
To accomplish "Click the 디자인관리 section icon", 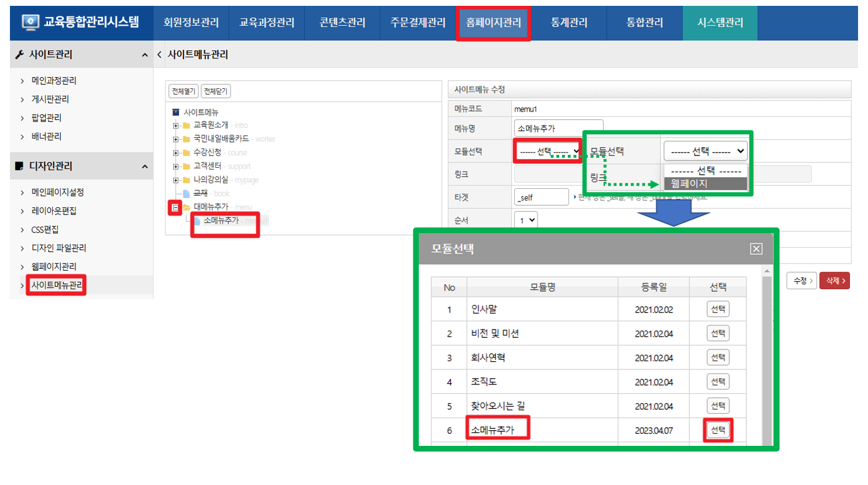I will (x=19, y=167).
